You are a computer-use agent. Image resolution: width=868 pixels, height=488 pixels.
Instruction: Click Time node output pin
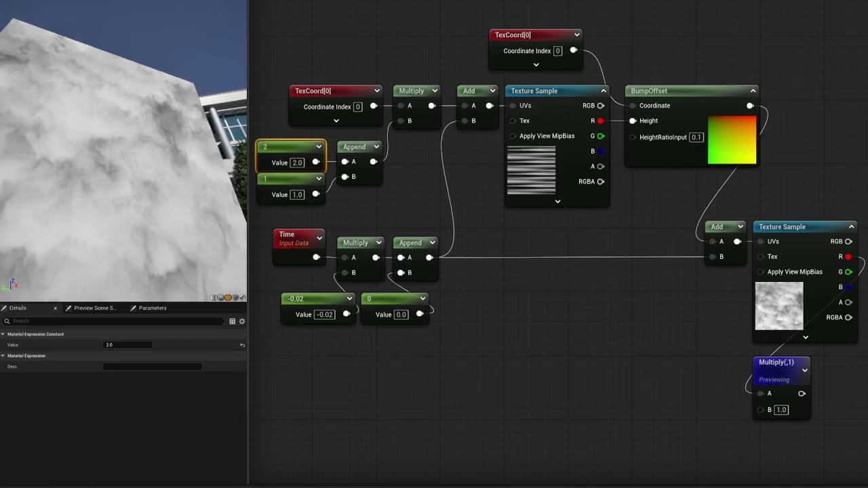316,258
